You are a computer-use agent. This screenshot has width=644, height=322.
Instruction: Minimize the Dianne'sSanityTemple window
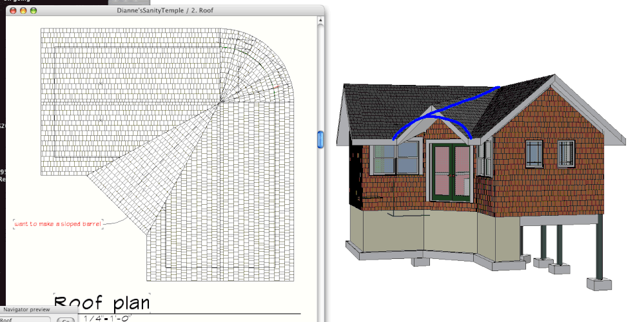tap(23, 11)
